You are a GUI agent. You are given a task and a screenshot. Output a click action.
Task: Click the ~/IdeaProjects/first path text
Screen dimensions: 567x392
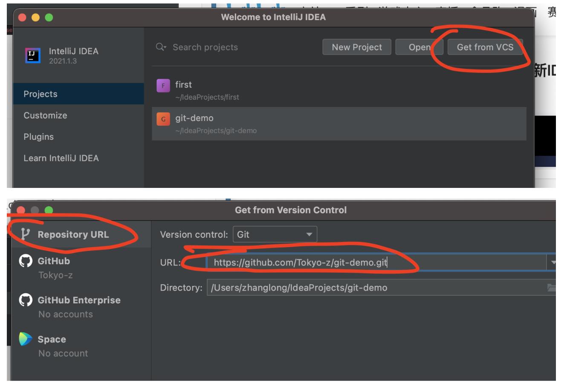click(207, 97)
